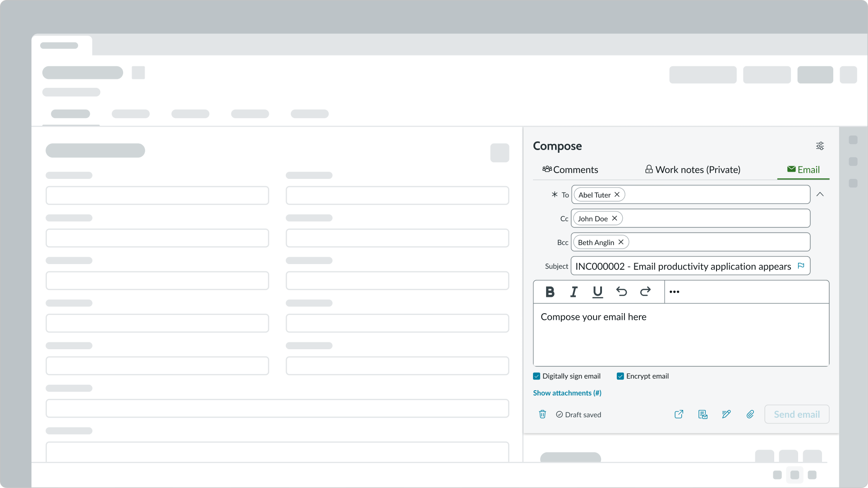Open more formatting options via the ellipsis

click(674, 292)
